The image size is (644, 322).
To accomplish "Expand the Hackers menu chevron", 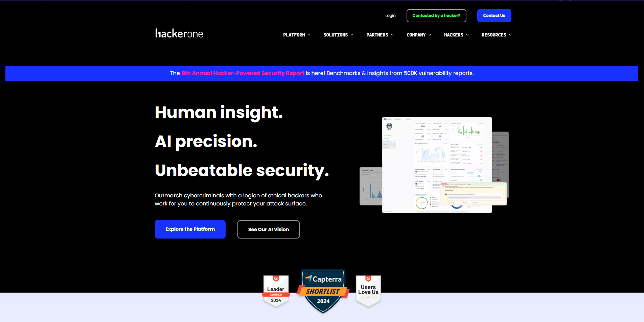I will (x=467, y=35).
